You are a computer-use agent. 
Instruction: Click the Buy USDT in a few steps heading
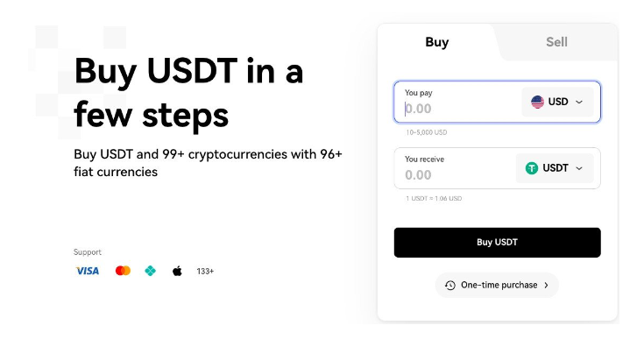pos(188,93)
